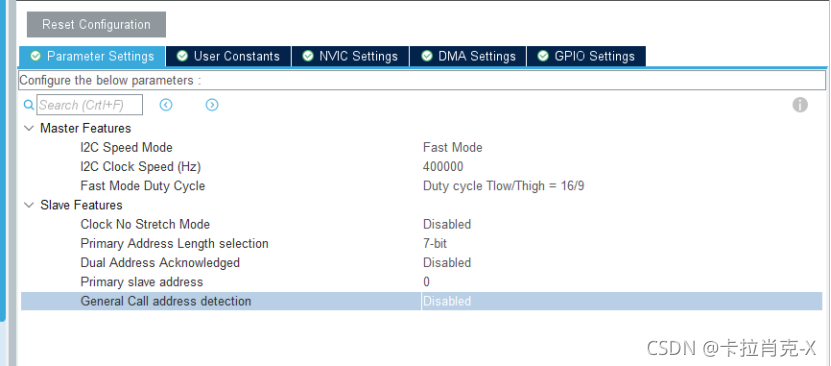Click green check icon on GPIO Settings tab

[x=543, y=56]
